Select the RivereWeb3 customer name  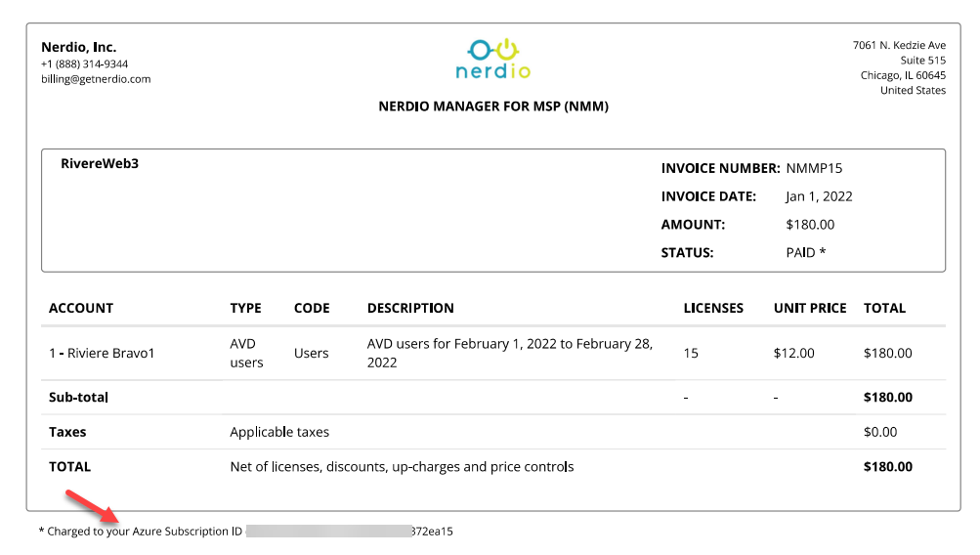click(100, 163)
